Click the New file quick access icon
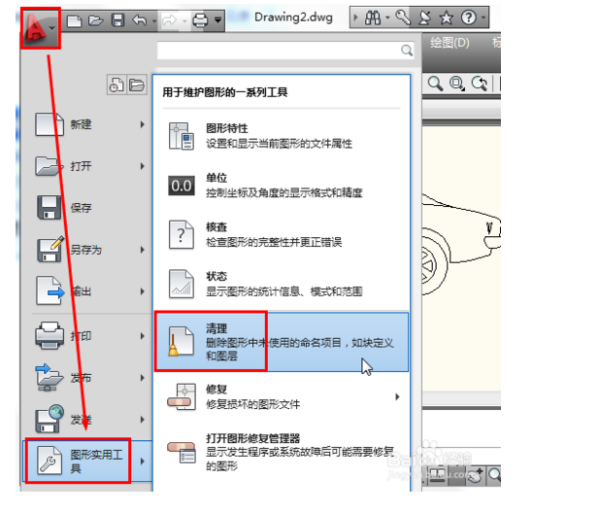 [x=75, y=20]
